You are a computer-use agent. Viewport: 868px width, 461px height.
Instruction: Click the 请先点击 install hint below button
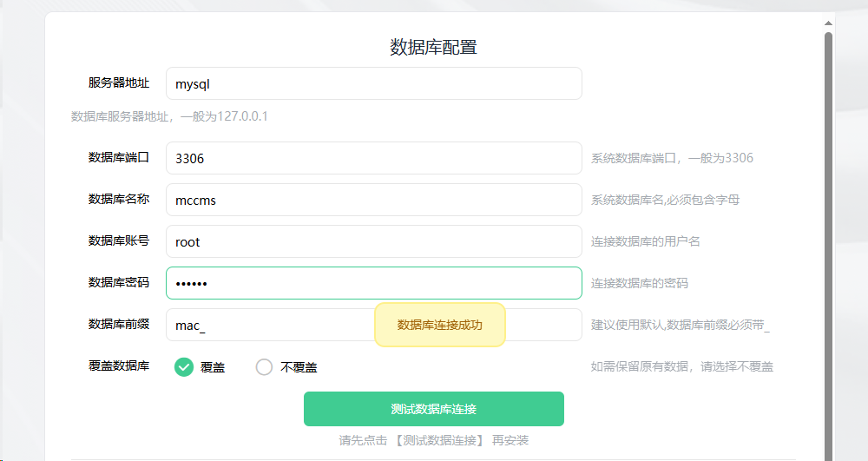coord(433,440)
